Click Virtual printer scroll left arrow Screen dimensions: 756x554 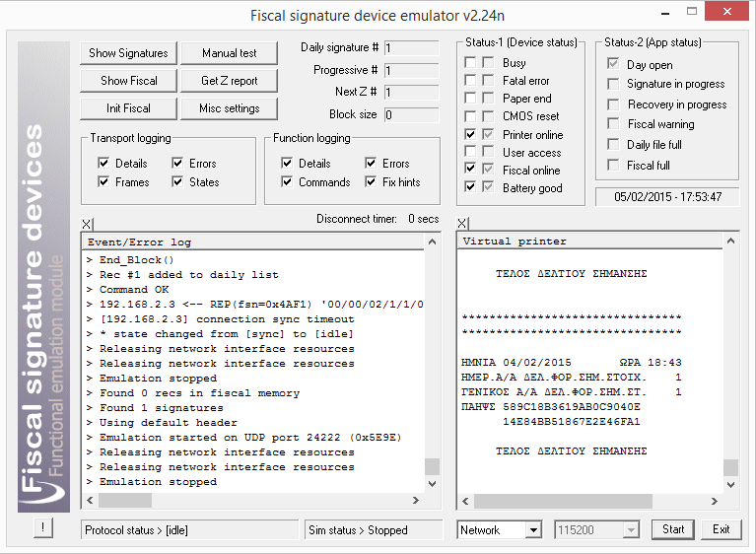466,502
